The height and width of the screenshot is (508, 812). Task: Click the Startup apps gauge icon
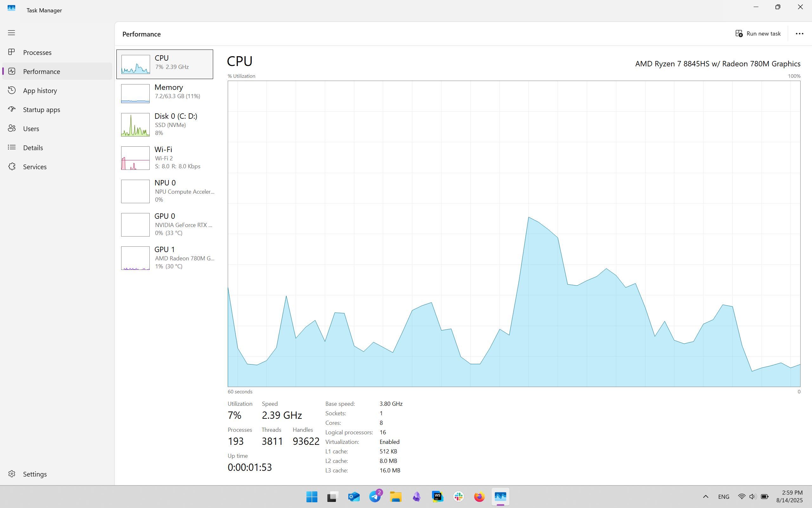click(11, 109)
